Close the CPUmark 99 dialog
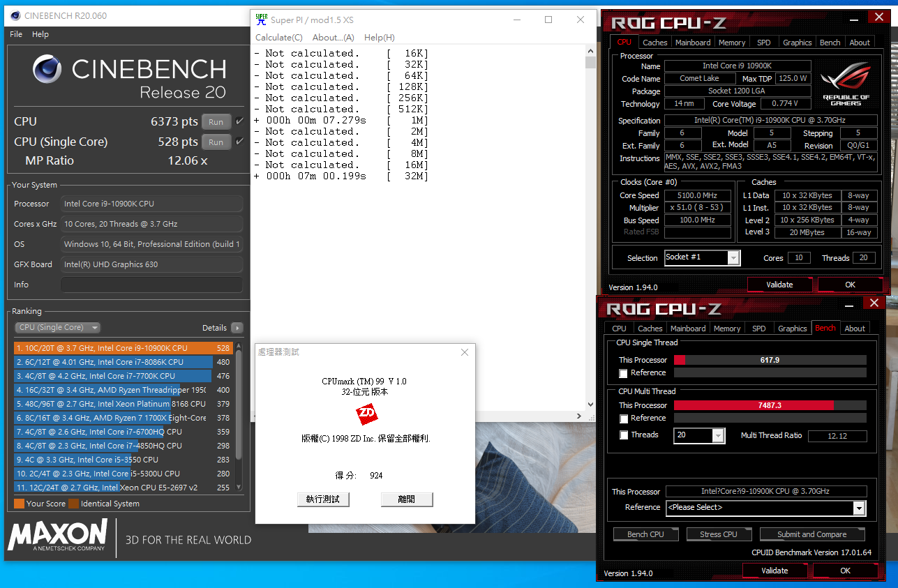This screenshot has height=588, width=898. tap(465, 352)
